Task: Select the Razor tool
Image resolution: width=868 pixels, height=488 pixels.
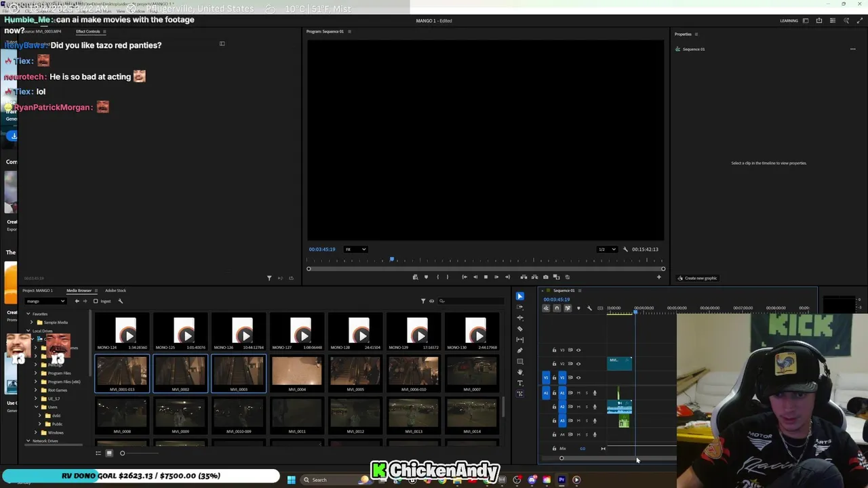Action: click(520, 329)
